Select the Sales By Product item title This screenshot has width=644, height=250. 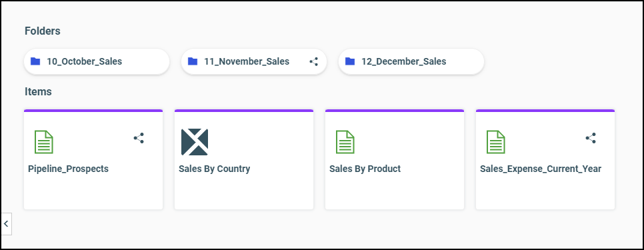(365, 169)
